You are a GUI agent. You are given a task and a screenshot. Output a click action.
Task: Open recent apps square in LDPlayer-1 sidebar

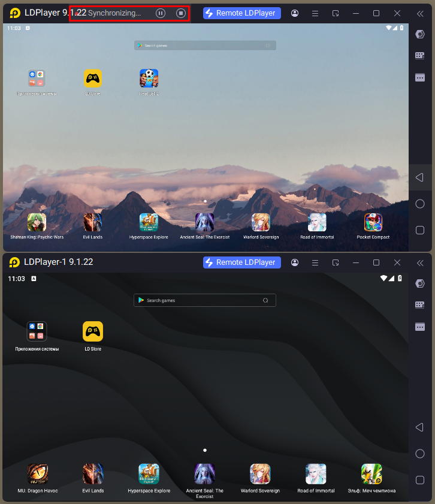[420, 479]
